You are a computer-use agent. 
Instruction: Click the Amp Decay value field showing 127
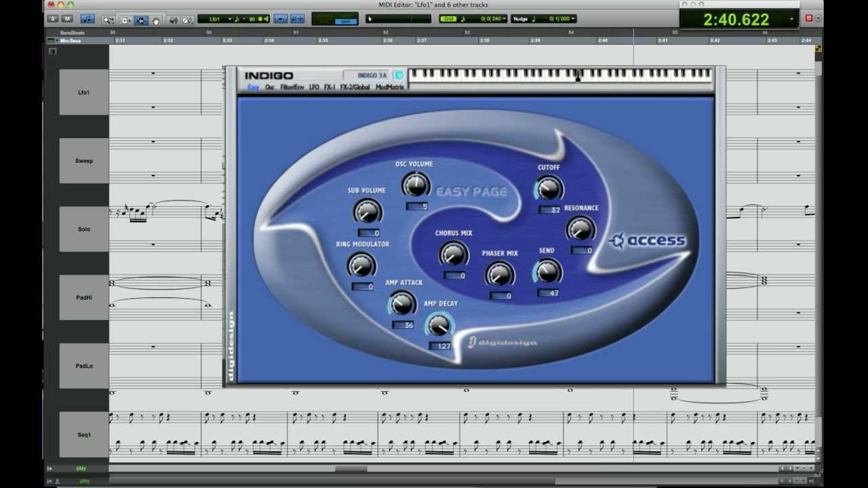pyautogui.click(x=440, y=346)
